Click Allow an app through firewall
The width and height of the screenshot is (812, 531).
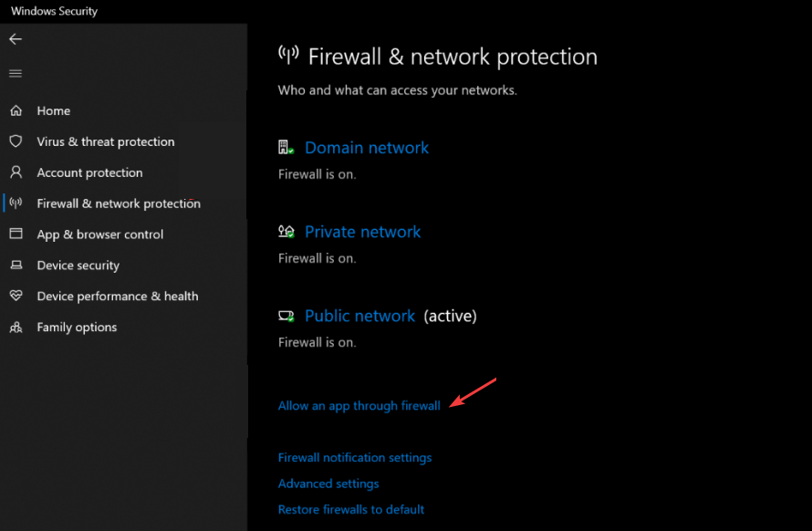pos(359,406)
